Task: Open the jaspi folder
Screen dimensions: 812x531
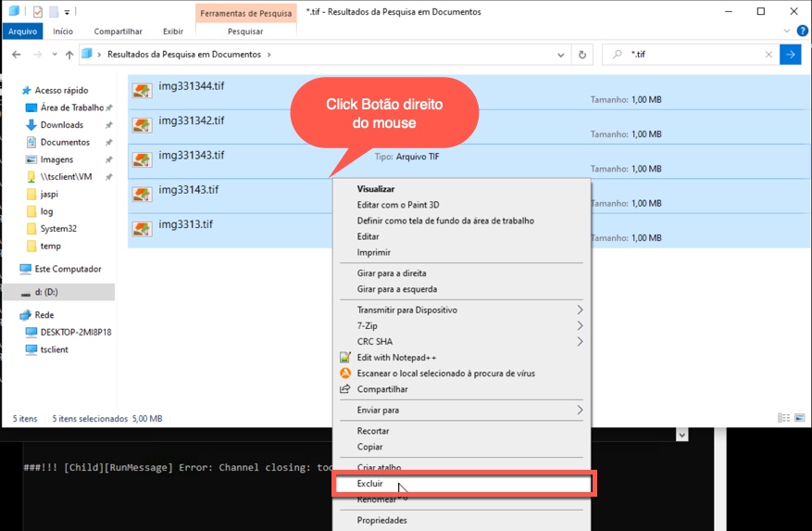Action: (49, 195)
